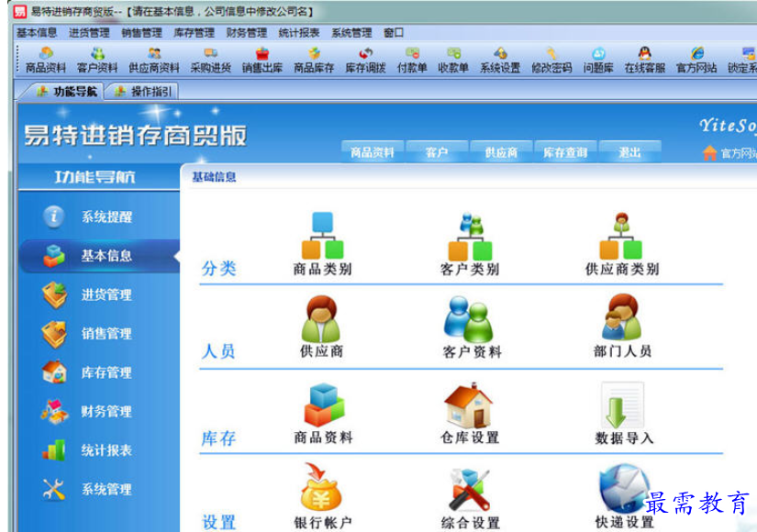Open 仓库设置 house icon

pyautogui.click(x=469, y=414)
